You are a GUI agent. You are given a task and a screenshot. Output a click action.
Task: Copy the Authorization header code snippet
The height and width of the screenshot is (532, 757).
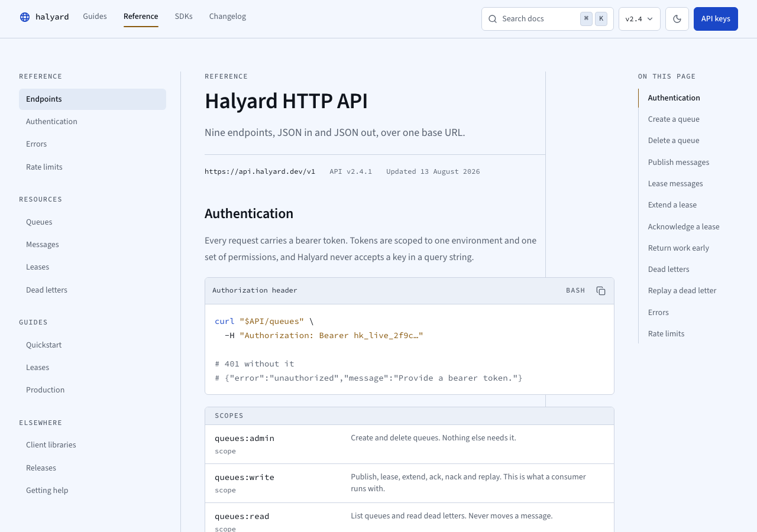(601, 291)
